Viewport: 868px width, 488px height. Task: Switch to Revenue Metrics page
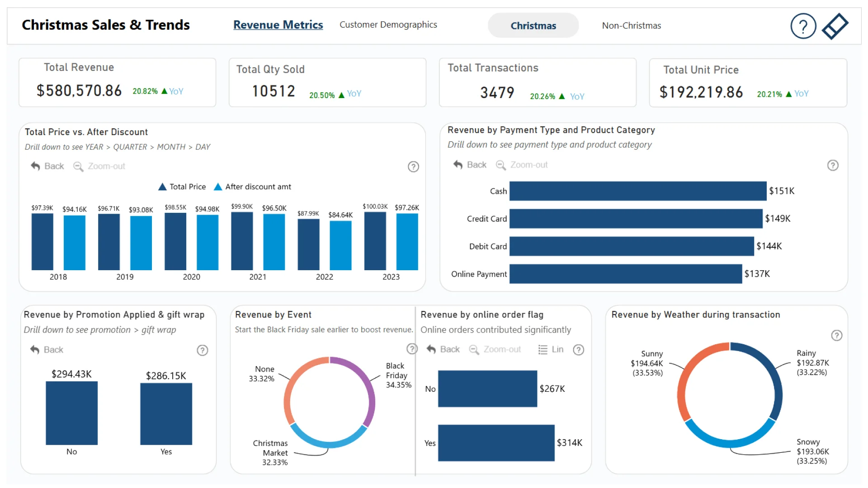(278, 25)
